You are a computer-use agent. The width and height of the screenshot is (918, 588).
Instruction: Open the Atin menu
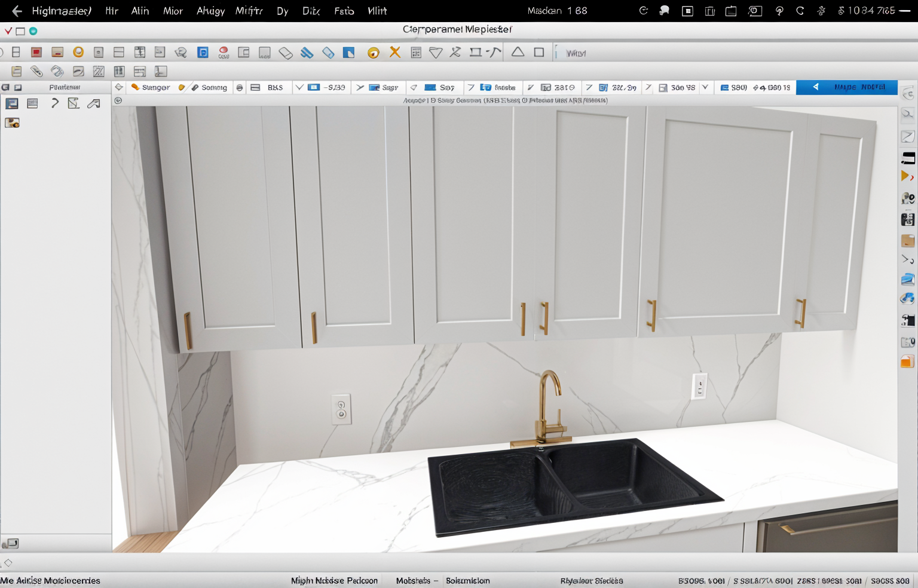[x=140, y=11]
